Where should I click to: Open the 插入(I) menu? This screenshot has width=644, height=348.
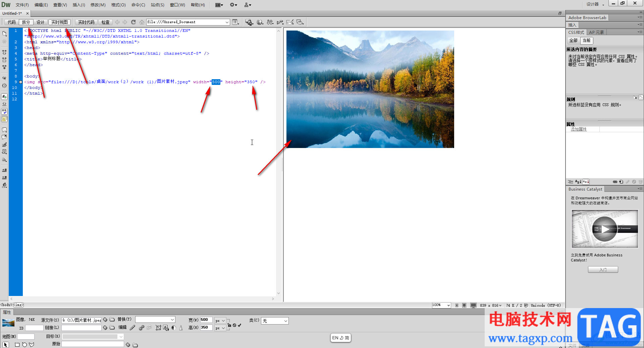tap(79, 5)
